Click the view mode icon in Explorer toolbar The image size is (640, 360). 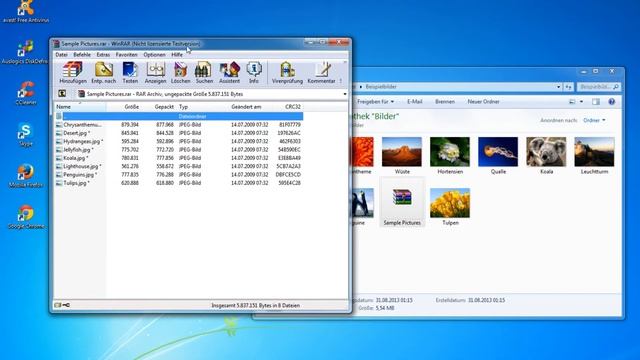click(572, 102)
